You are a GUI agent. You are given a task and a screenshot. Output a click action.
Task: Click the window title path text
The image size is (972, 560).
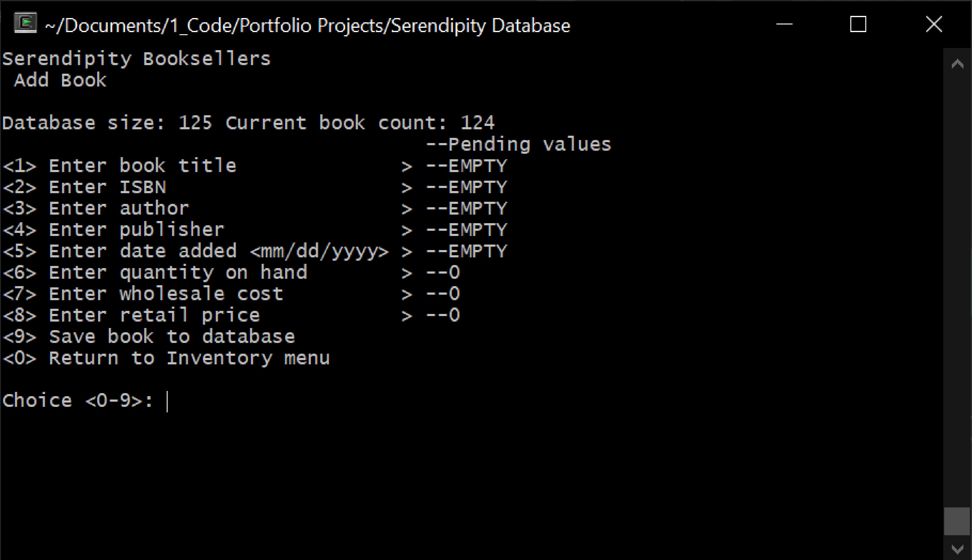pyautogui.click(x=307, y=26)
